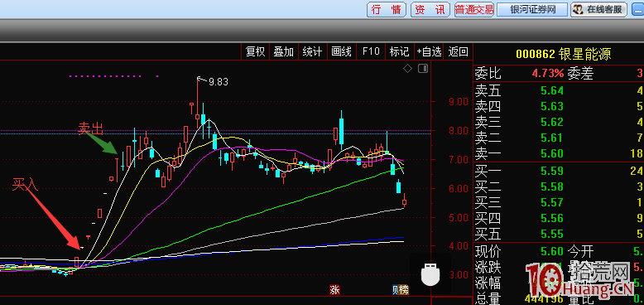The width and height of the screenshot is (644, 305).
Task: Open the 画线 drawing tool
Action: coord(341,51)
